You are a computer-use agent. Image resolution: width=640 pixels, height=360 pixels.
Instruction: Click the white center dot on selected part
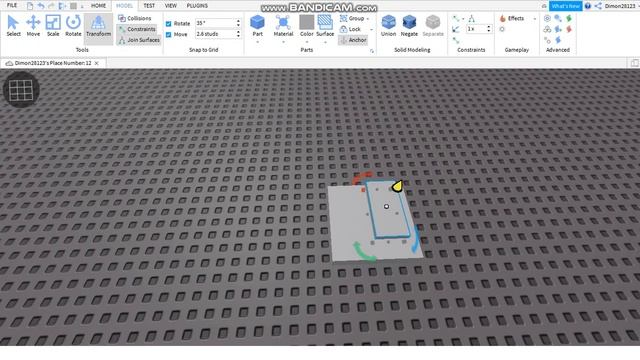coord(387,207)
